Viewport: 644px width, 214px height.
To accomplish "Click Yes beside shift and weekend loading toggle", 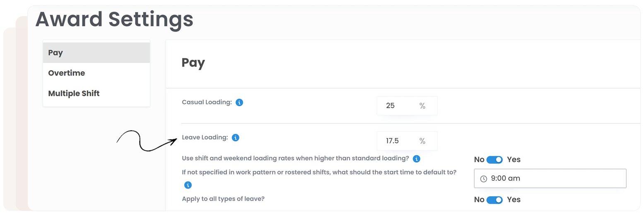I will (x=514, y=160).
